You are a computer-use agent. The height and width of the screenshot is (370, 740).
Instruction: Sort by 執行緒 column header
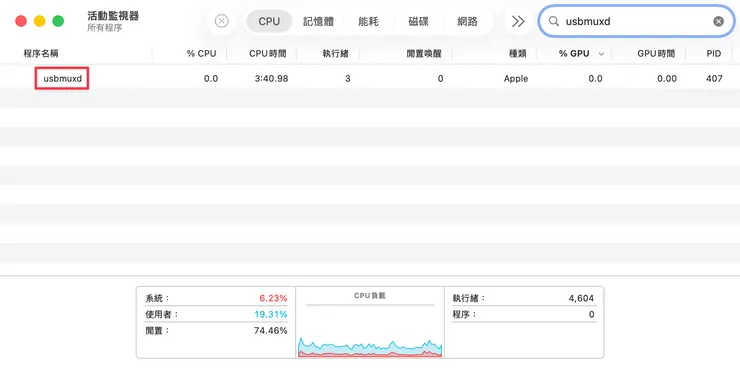pos(336,53)
